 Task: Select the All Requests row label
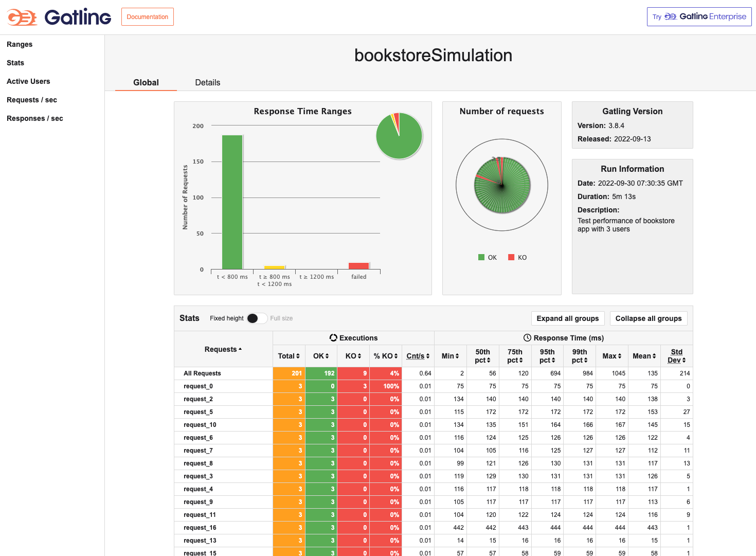(x=202, y=373)
